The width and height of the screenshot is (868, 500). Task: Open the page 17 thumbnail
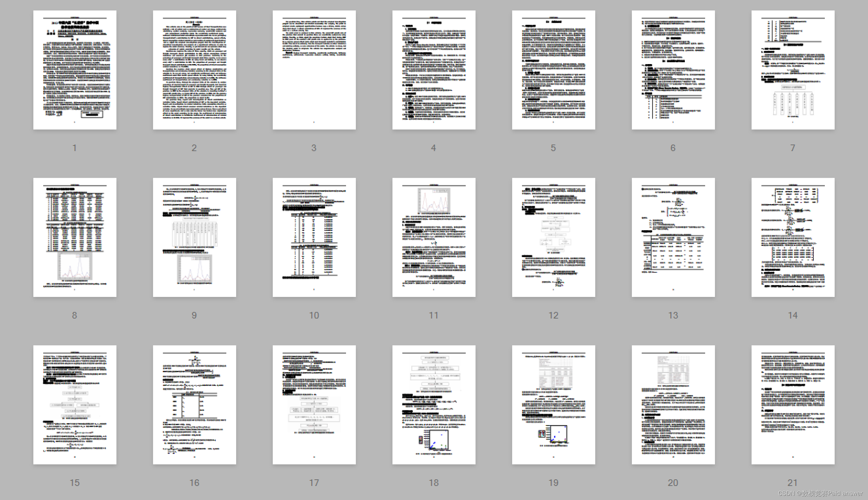[314, 405]
